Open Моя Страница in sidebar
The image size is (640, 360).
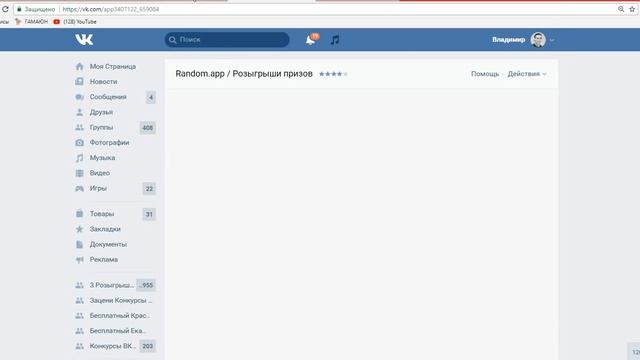click(113, 66)
